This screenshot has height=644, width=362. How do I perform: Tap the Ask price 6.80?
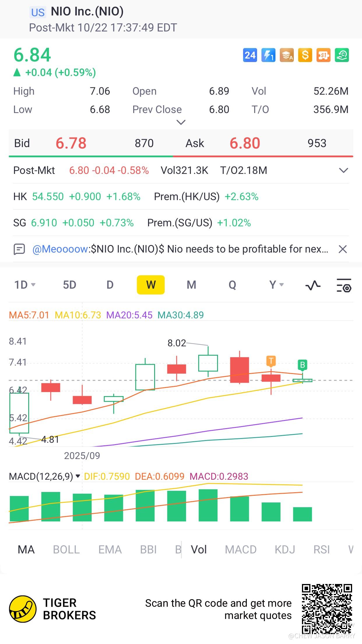(x=245, y=143)
